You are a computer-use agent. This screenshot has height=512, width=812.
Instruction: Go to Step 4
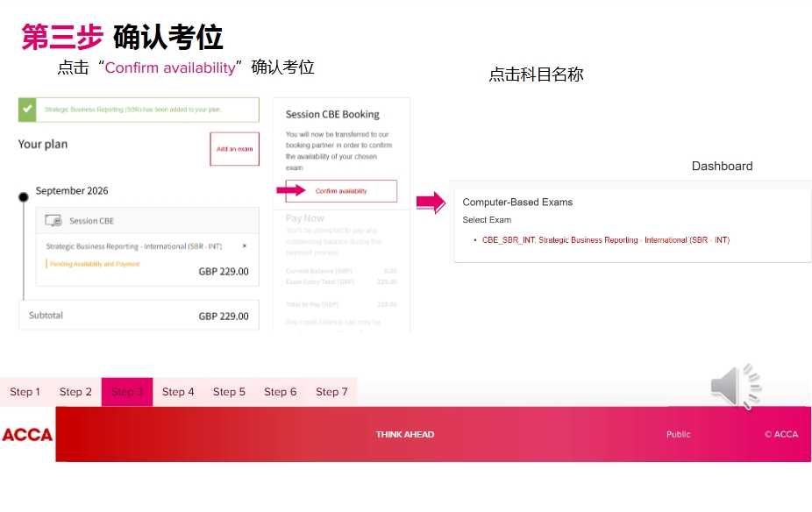[x=178, y=392]
